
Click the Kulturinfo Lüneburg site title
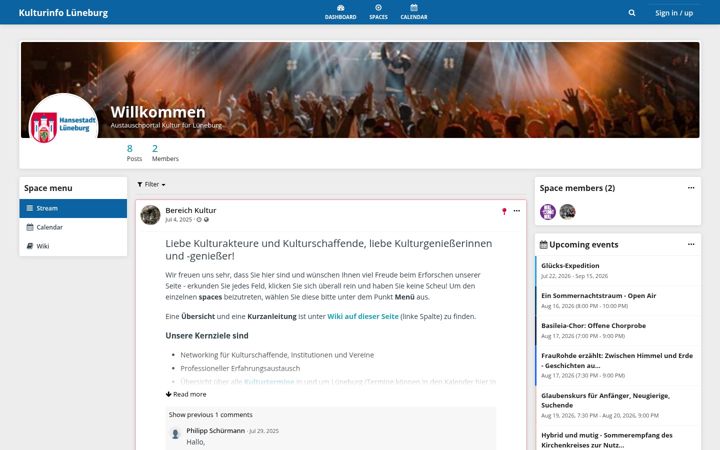(63, 12)
